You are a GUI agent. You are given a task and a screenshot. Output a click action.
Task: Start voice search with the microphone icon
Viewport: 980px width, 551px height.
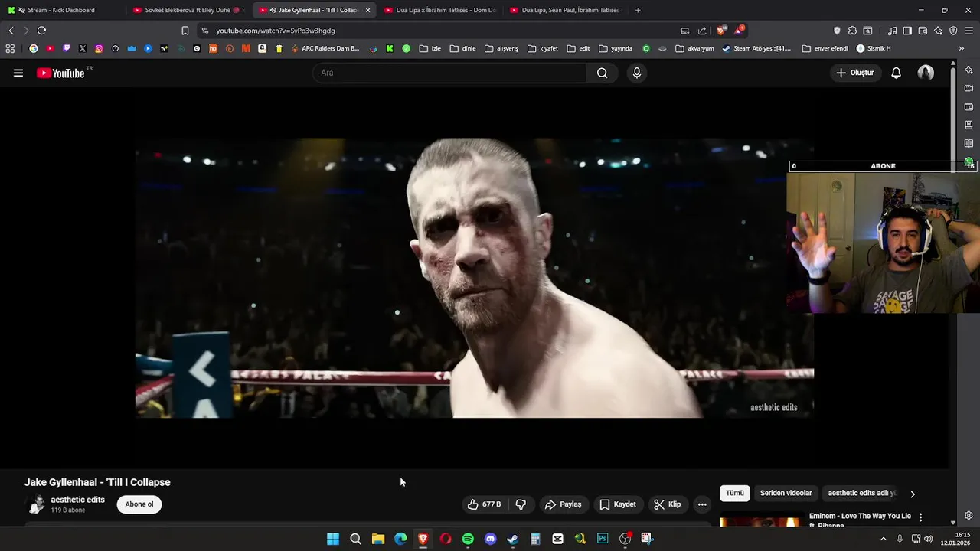pyautogui.click(x=637, y=73)
